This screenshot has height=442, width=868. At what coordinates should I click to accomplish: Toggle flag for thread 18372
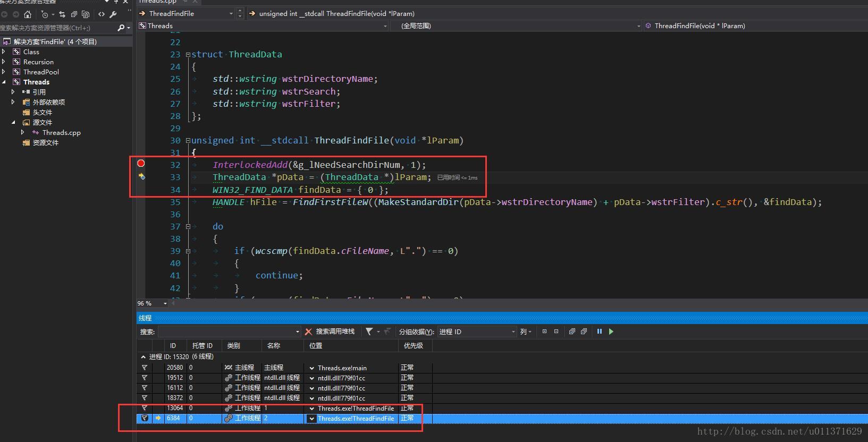144,398
